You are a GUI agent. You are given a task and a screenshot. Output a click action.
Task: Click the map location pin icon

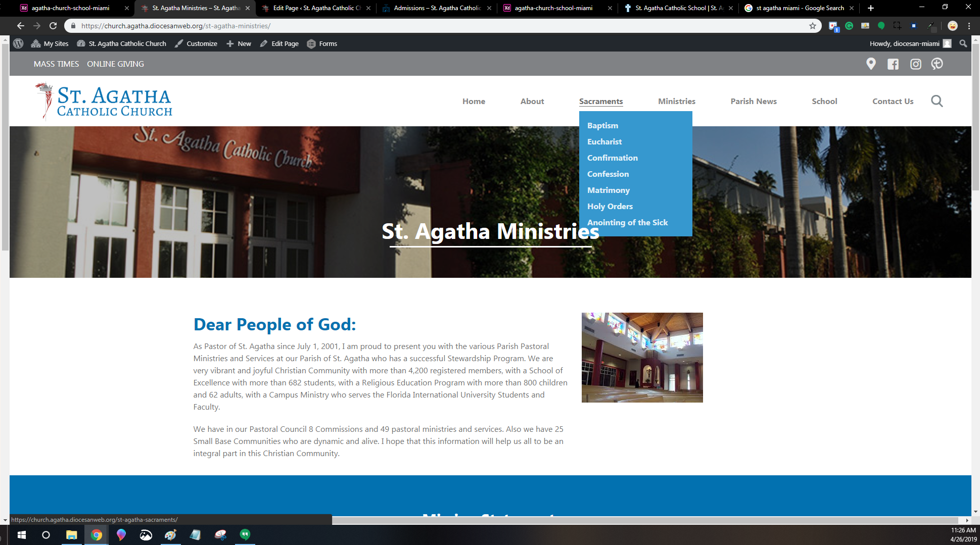point(870,64)
